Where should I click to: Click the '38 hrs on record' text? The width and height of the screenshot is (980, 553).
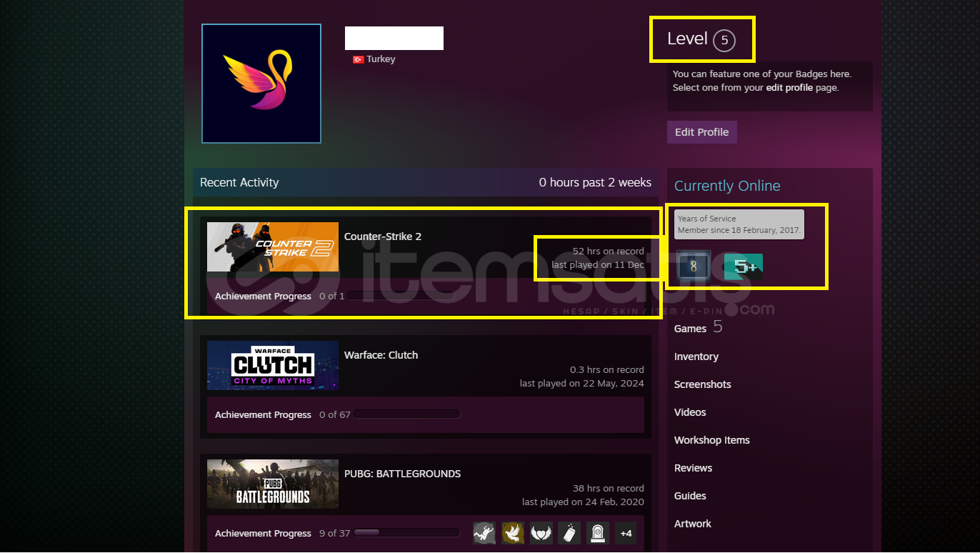click(x=609, y=489)
